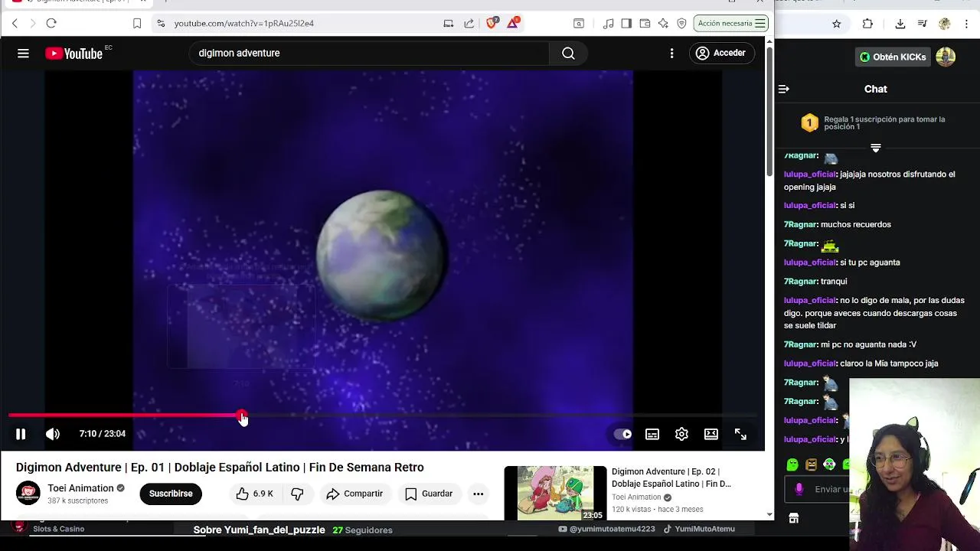The image size is (980, 551).
Task: Open the Toei Animation channel avatar
Action: 28,494
